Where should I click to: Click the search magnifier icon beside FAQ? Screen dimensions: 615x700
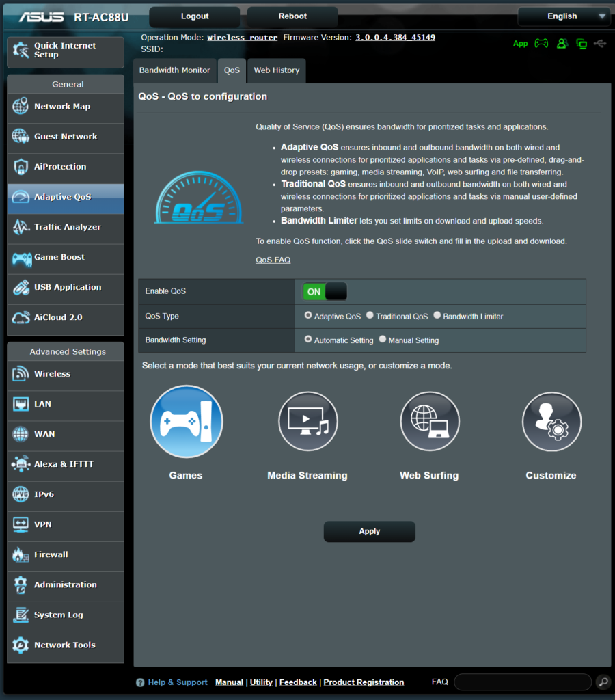[x=603, y=682]
